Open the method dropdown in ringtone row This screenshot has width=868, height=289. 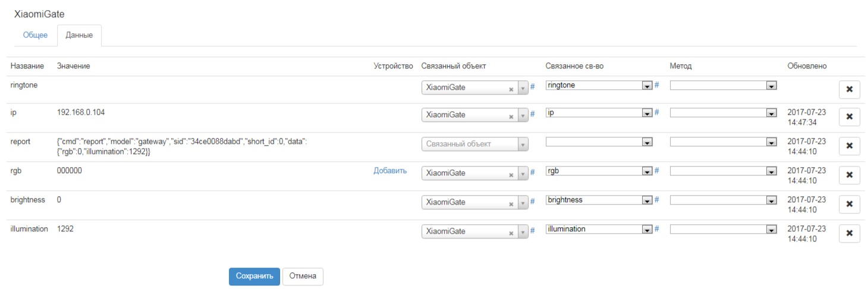point(724,86)
